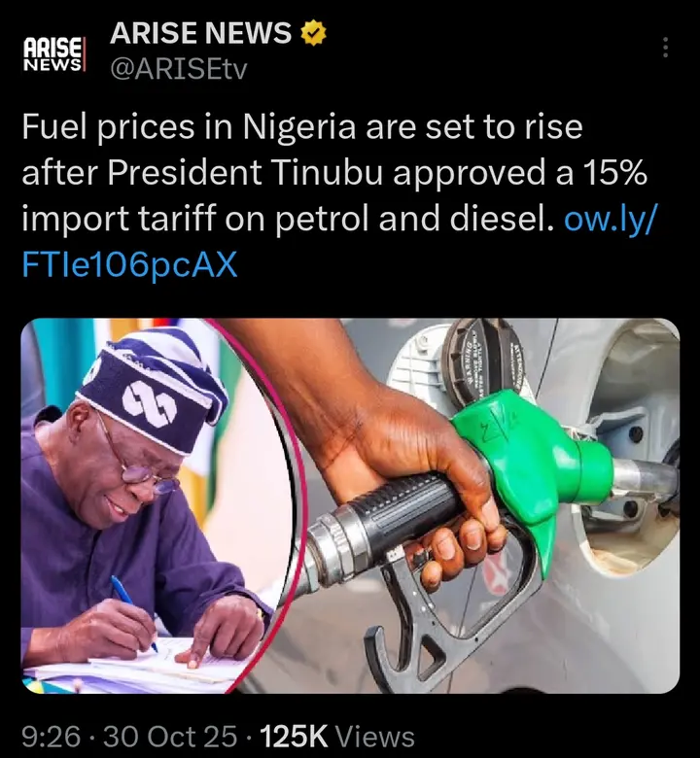Tap "petrol and diesel" in the tweet text
The width and height of the screenshot is (700, 758).
click(419, 219)
